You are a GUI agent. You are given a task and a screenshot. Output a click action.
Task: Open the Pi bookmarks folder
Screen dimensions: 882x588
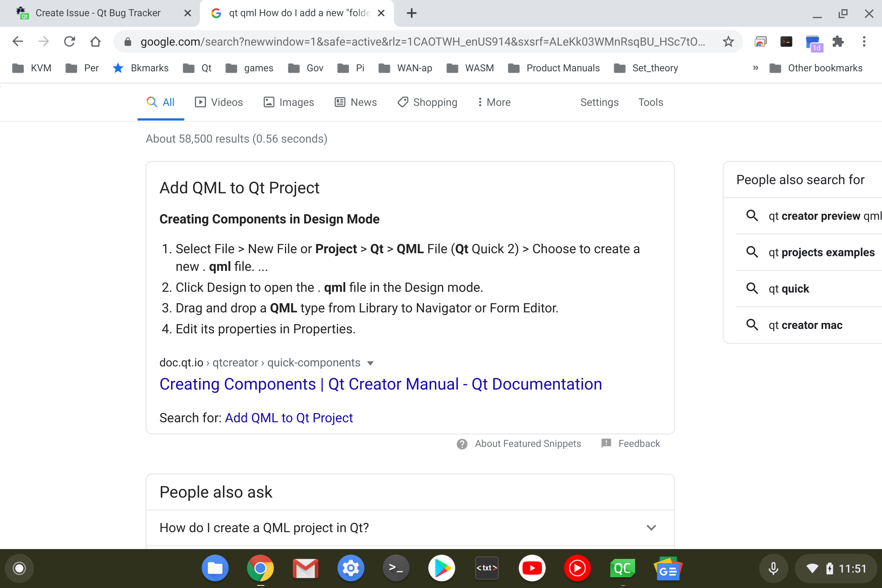tap(351, 68)
